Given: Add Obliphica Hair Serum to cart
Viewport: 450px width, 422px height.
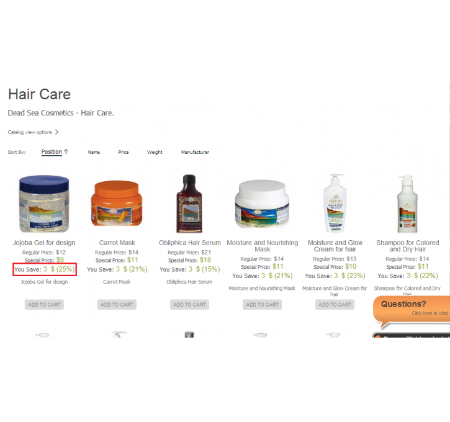Looking at the screenshot, I should pos(189,305).
